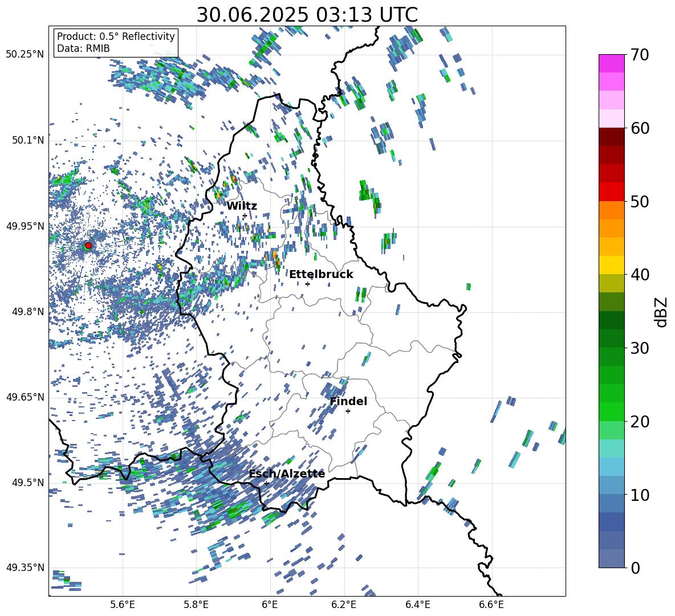Image resolution: width=675 pixels, height=616 pixels.
Task: Click the 10 value on the colorbar
Action: pyautogui.click(x=640, y=495)
